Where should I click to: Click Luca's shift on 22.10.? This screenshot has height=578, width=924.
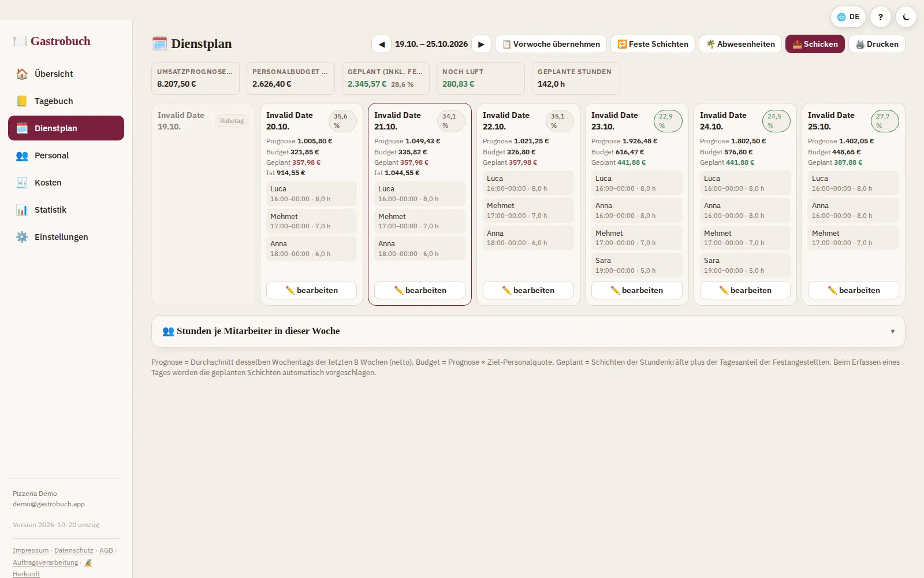[x=528, y=183]
